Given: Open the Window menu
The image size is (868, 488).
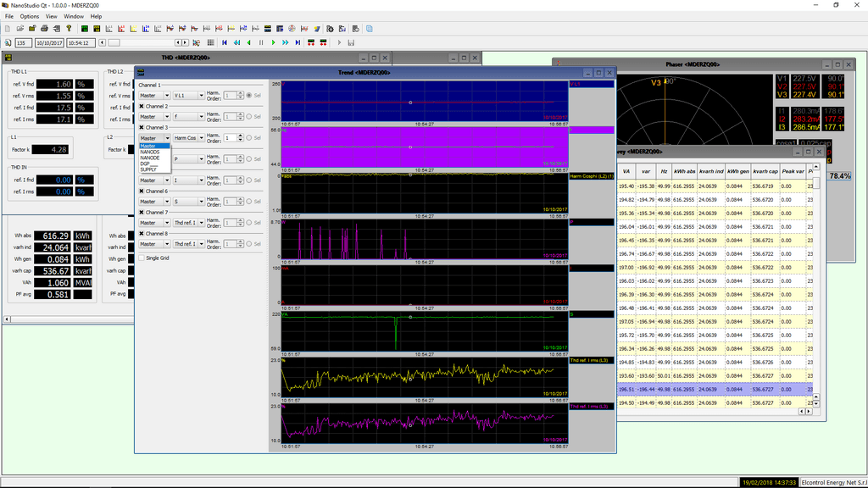Looking at the screenshot, I should click(x=74, y=16).
